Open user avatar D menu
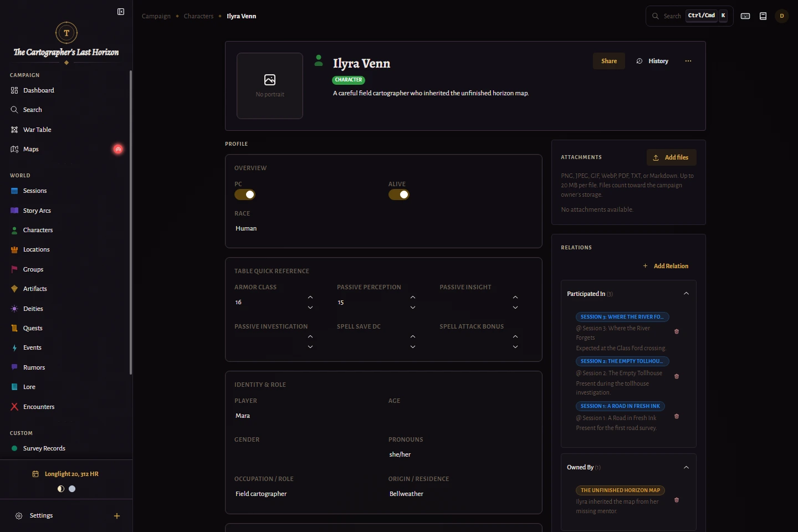 tap(782, 16)
